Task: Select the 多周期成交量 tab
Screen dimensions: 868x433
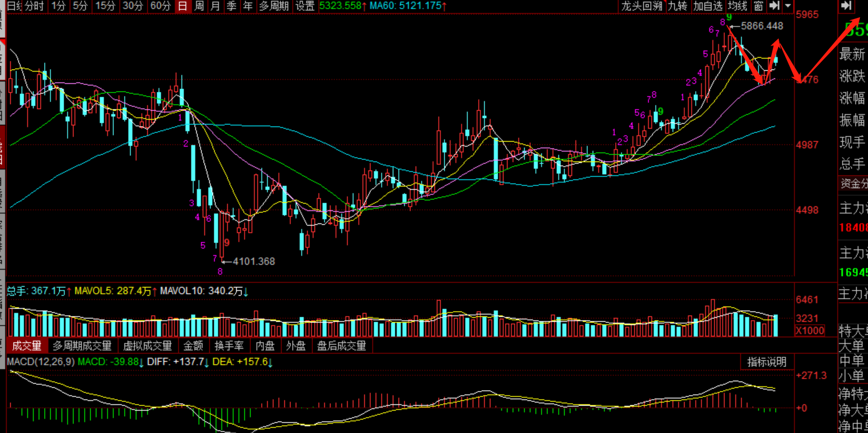Action: pyautogui.click(x=82, y=346)
